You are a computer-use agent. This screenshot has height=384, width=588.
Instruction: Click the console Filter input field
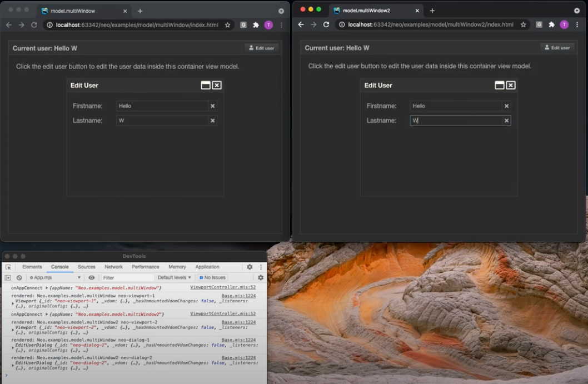click(128, 277)
